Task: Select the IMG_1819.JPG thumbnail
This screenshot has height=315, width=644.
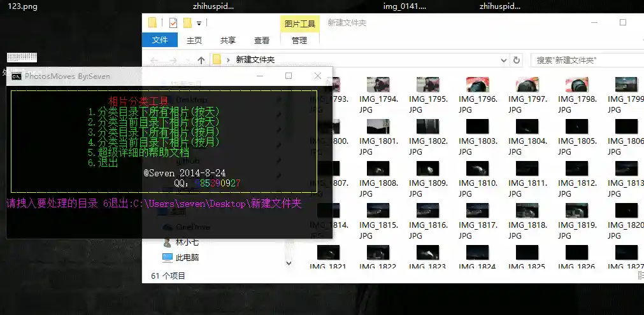Action: coord(577,211)
